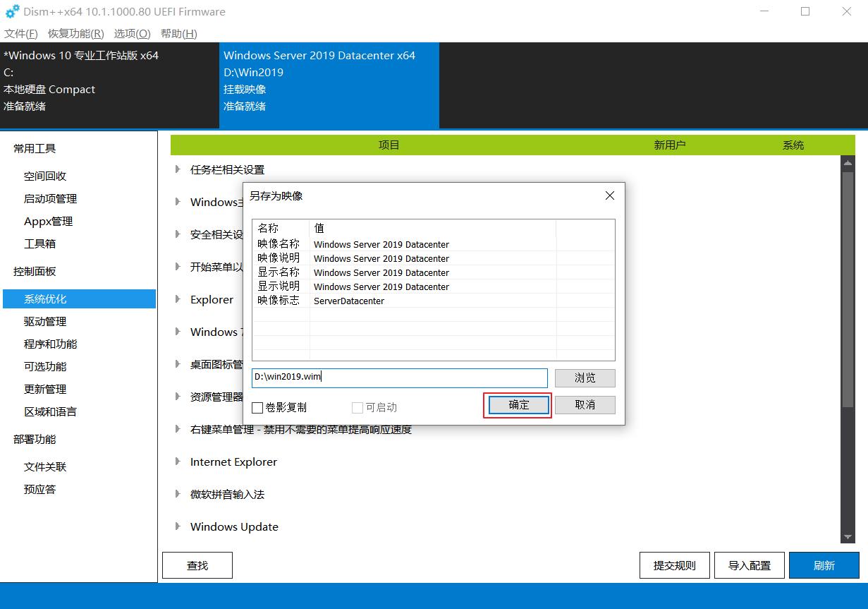Select 预应答 under 部署功能

point(41,489)
